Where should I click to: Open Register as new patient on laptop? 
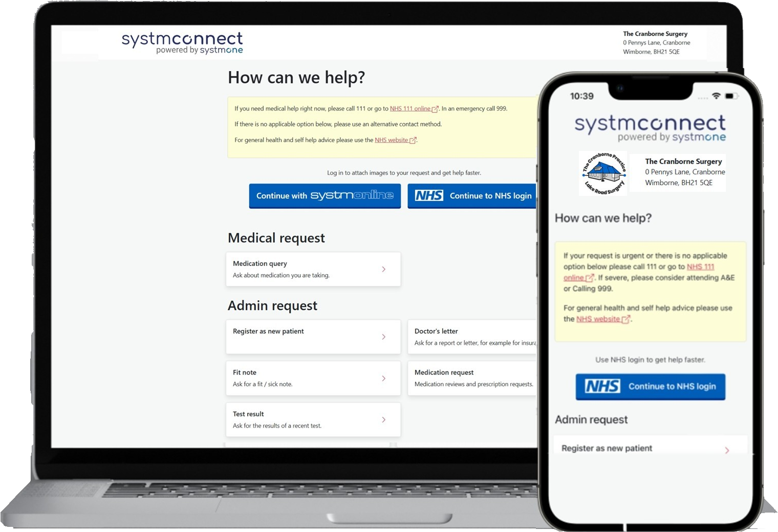tap(313, 337)
